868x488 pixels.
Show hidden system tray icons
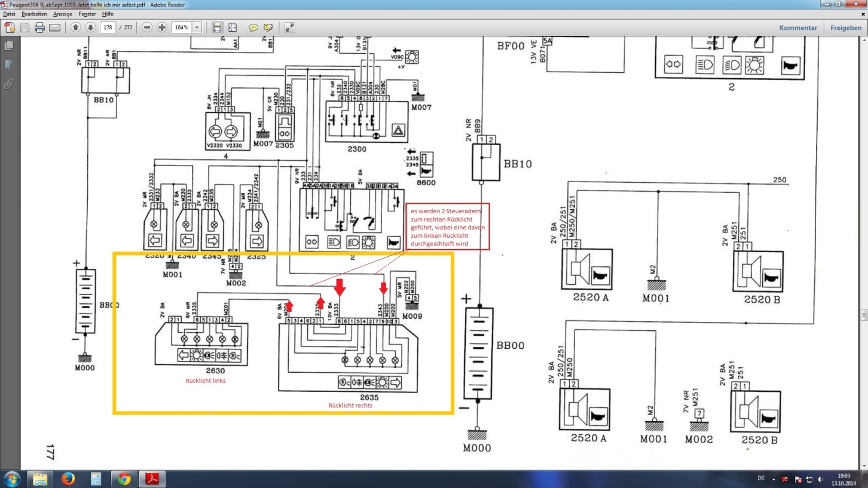[x=774, y=479]
